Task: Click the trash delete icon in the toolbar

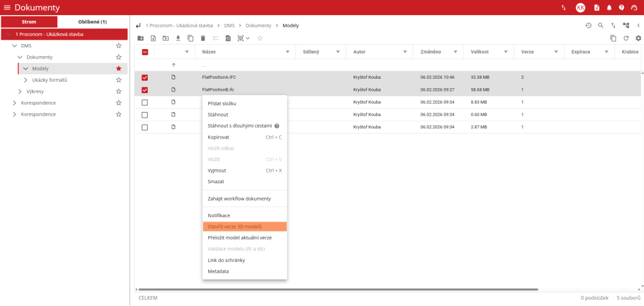Action: (203, 38)
